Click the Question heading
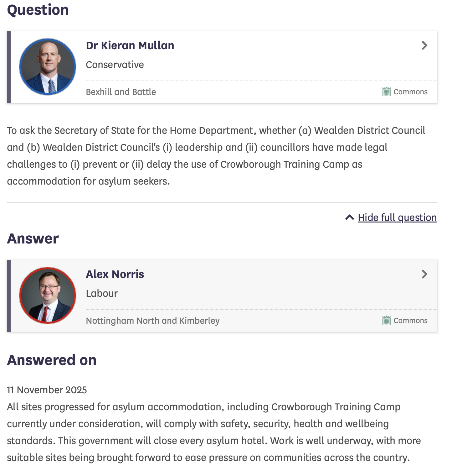Screen dimensions: 452x476 coord(38,10)
